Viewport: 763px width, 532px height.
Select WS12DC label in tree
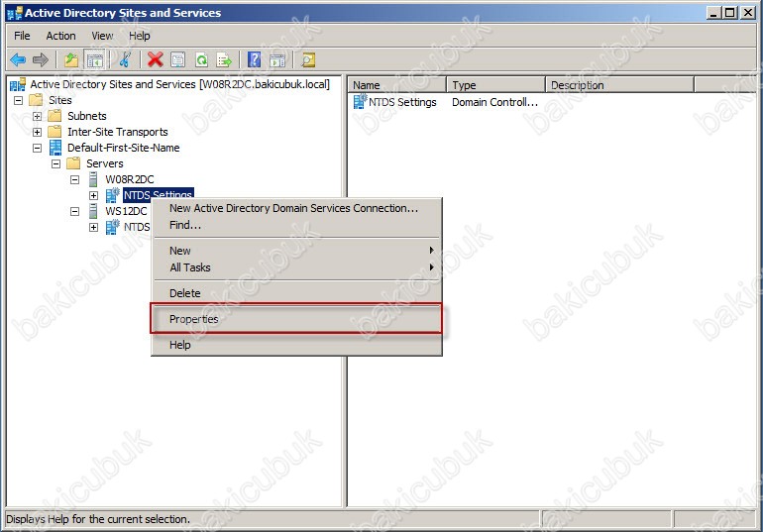(126, 211)
